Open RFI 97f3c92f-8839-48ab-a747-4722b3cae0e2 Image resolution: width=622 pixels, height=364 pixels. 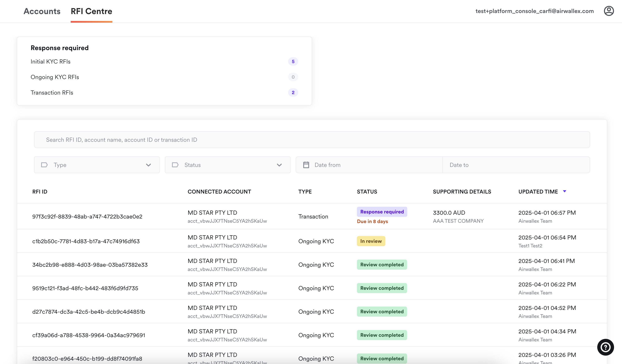pyautogui.click(x=87, y=216)
